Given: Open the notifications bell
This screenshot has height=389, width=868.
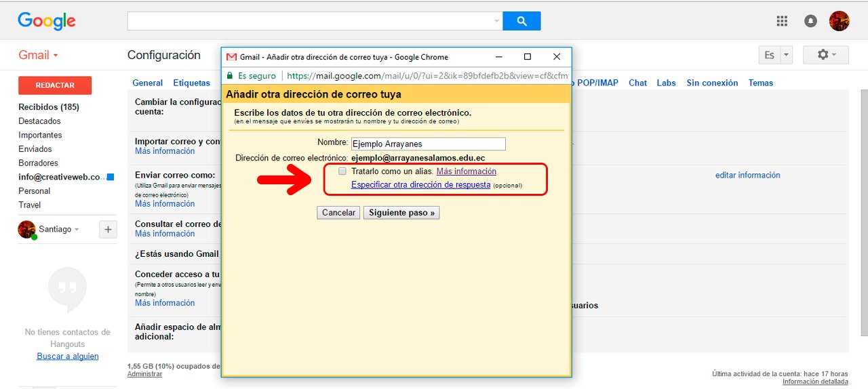Looking at the screenshot, I should pos(810,21).
